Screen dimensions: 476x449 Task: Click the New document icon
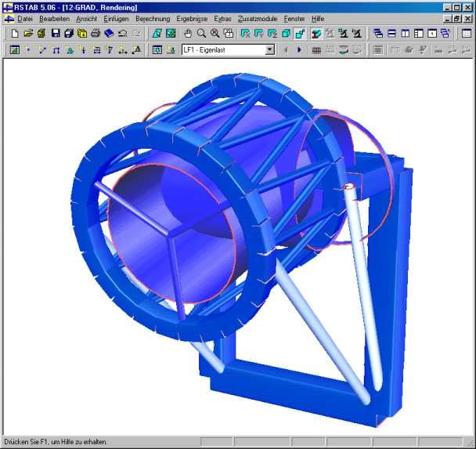pyautogui.click(x=15, y=33)
